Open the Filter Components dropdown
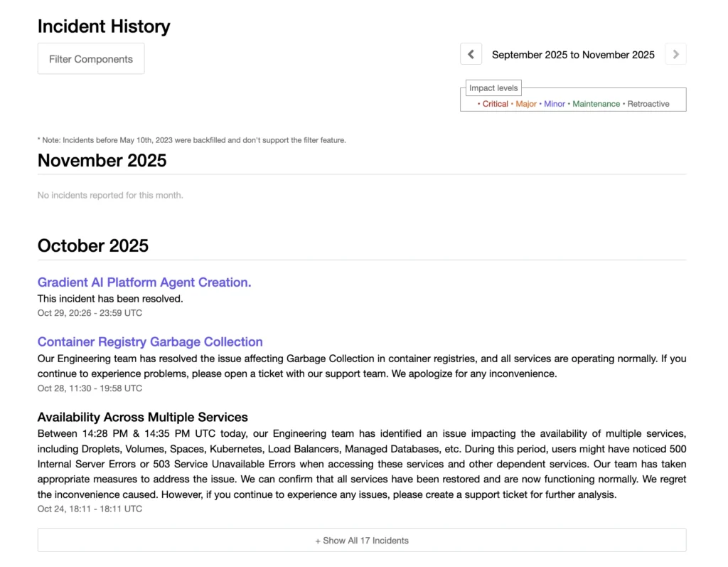 (x=90, y=58)
